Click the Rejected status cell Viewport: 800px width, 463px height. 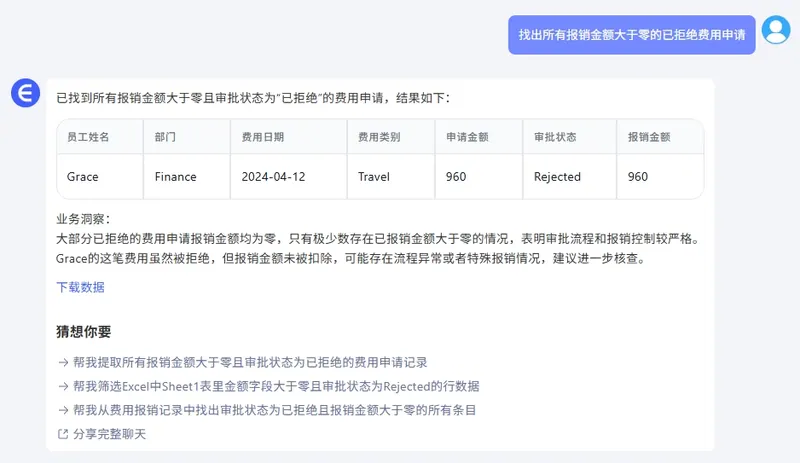[557, 177]
